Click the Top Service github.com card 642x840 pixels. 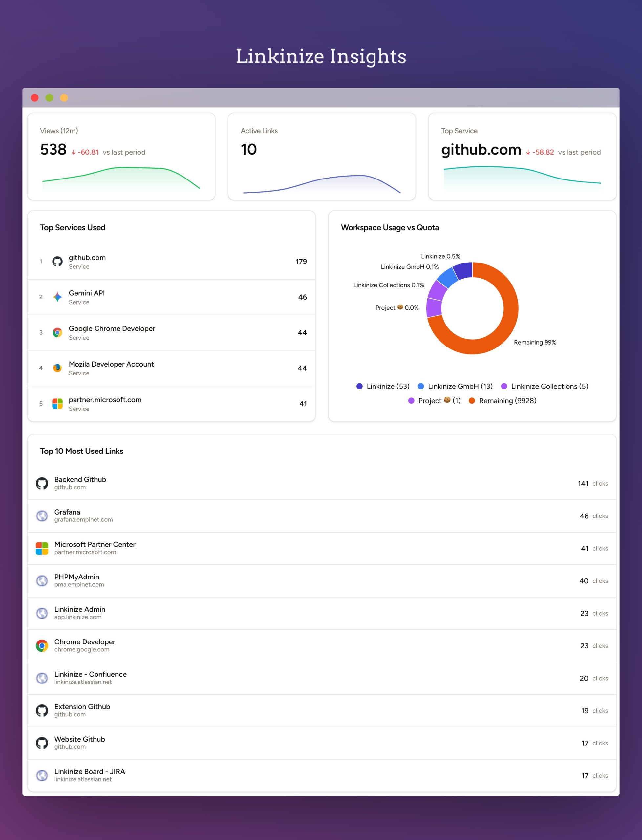[522, 156]
